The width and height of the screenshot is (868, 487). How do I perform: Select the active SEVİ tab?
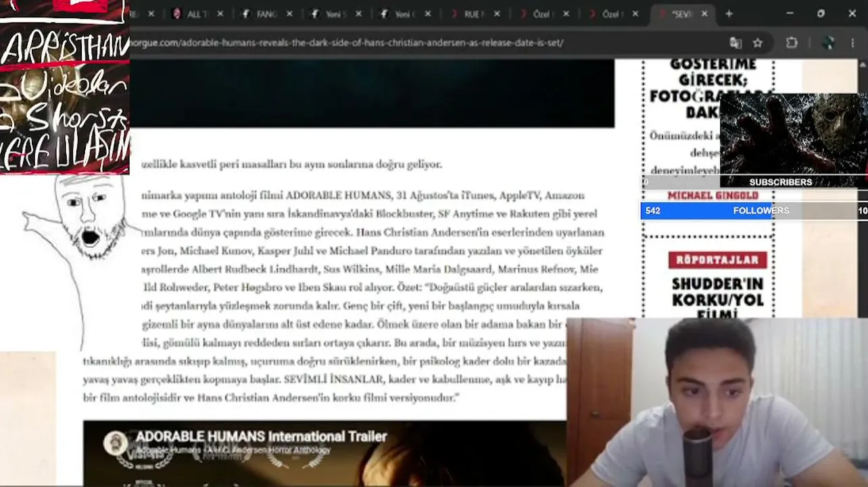[x=683, y=14]
